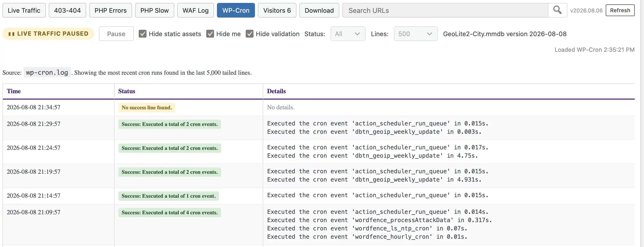Viewport: 644px width, 247px height.
Task: Toggle the Hide static assets checkbox
Action: 143,34
